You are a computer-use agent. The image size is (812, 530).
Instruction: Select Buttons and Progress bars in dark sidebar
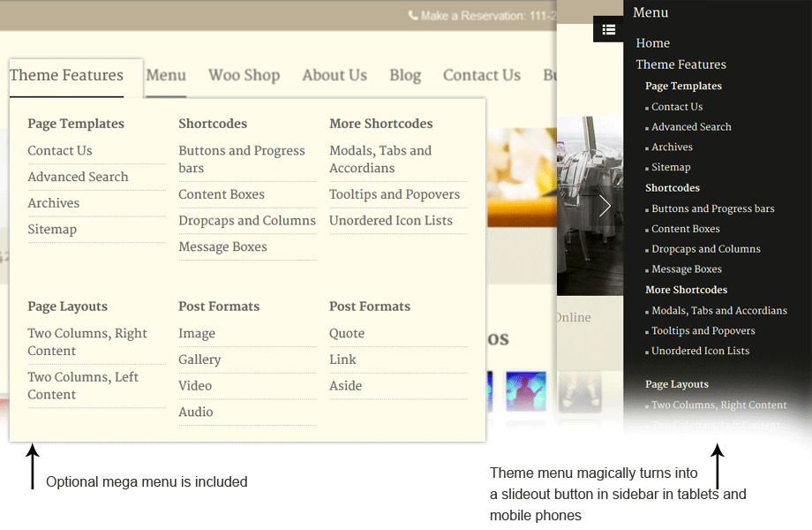point(713,208)
